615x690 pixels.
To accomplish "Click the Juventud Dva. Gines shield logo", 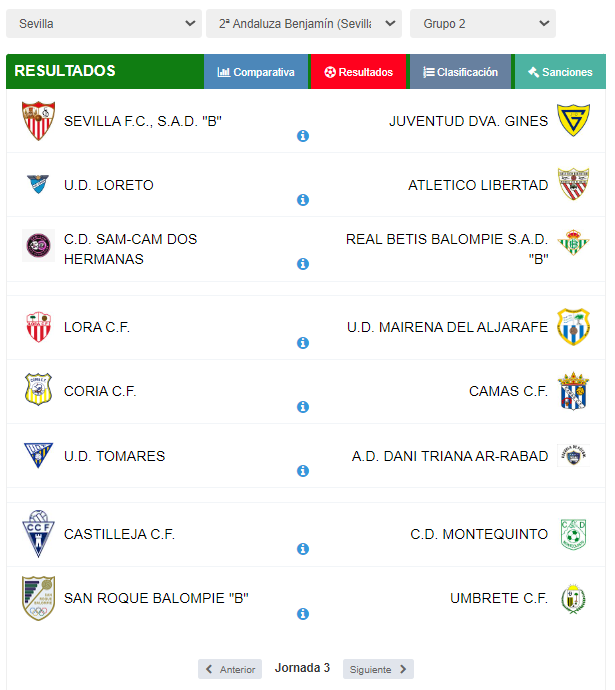I will click(x=573, y=120).
